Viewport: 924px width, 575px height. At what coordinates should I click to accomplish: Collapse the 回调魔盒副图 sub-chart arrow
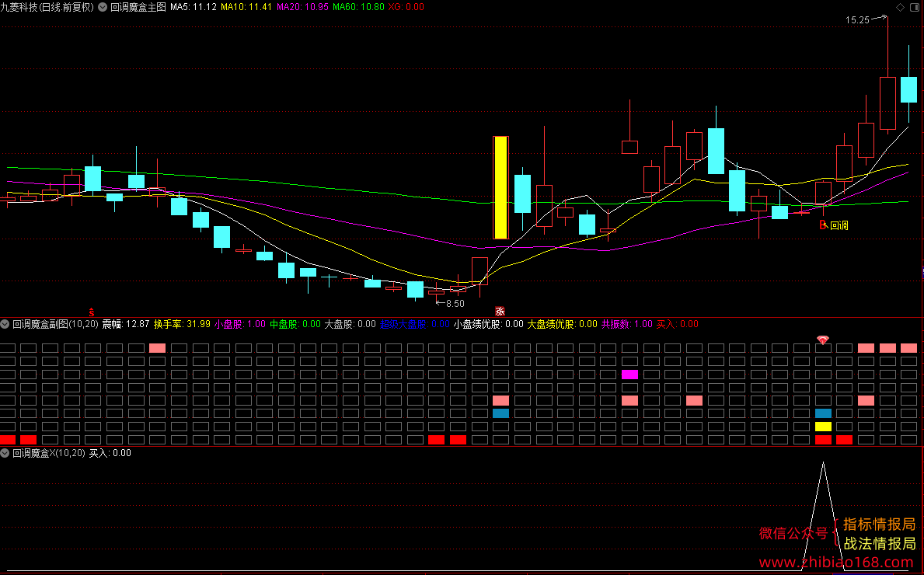5,324
